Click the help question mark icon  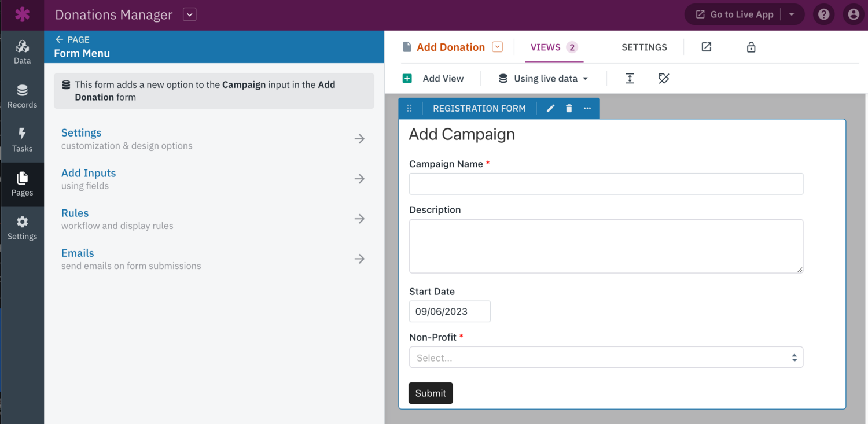(x=824, y=14)
